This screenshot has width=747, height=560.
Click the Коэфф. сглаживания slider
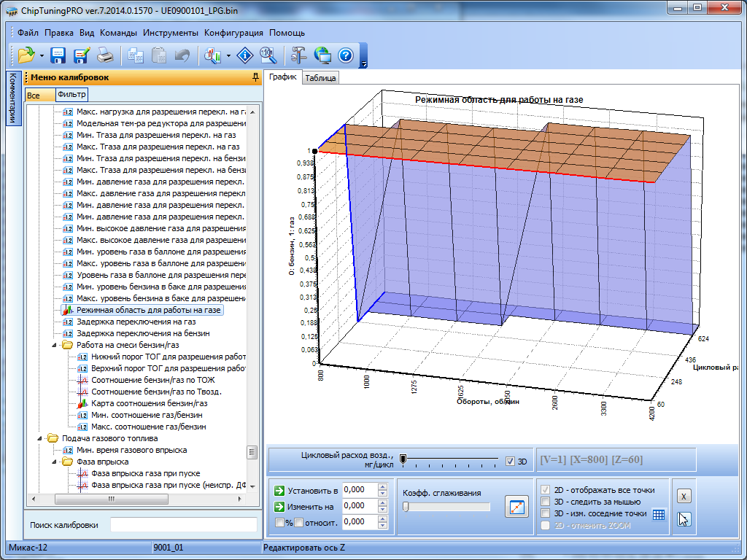click(x=446, y=507)
